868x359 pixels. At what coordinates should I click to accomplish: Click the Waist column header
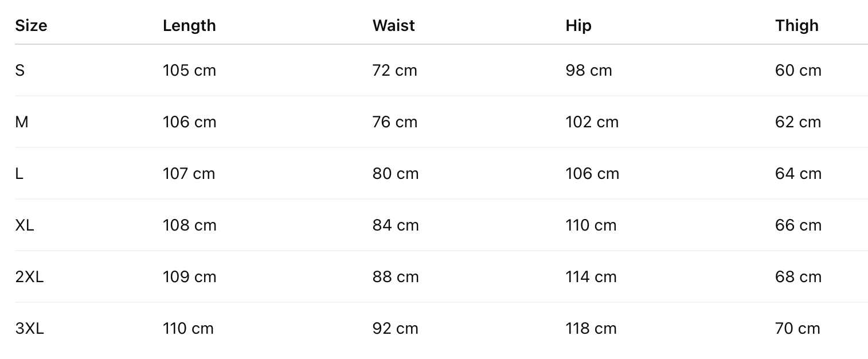393,26
